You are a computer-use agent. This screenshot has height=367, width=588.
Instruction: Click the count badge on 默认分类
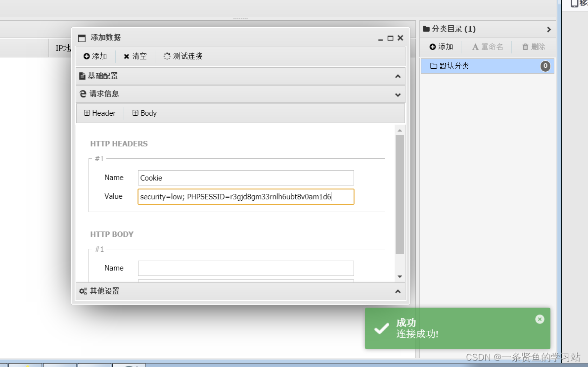[545, 66]
